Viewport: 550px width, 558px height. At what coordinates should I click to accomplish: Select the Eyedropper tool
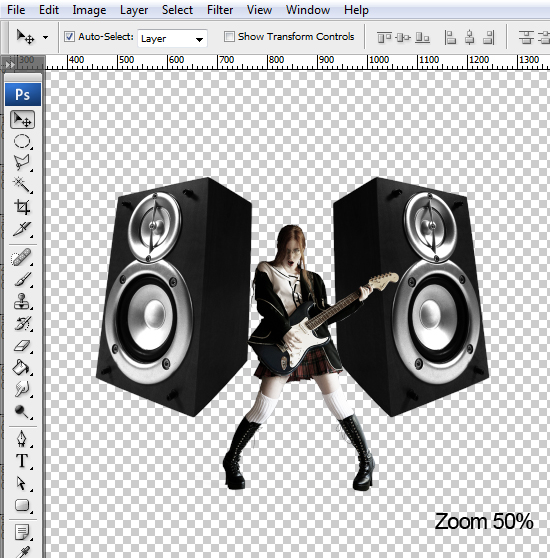(x=22, y=552)
